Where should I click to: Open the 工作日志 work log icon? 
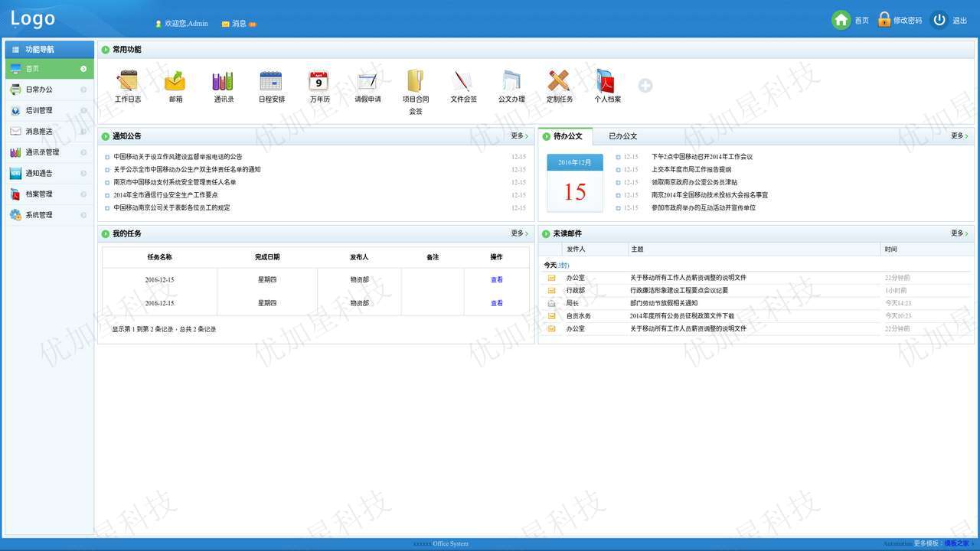tap(128, 81)
